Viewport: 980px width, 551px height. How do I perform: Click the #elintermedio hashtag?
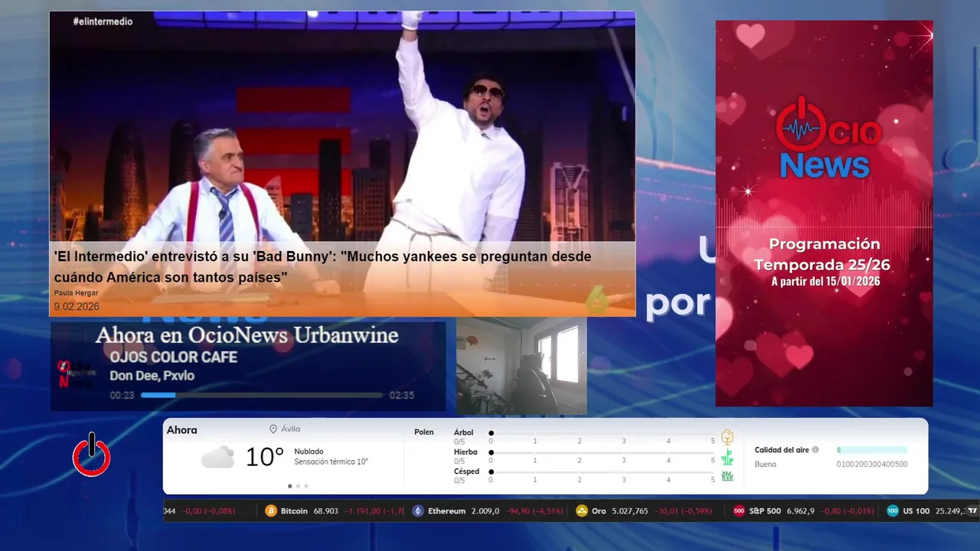pyautogui.click(x=103, y=21)
